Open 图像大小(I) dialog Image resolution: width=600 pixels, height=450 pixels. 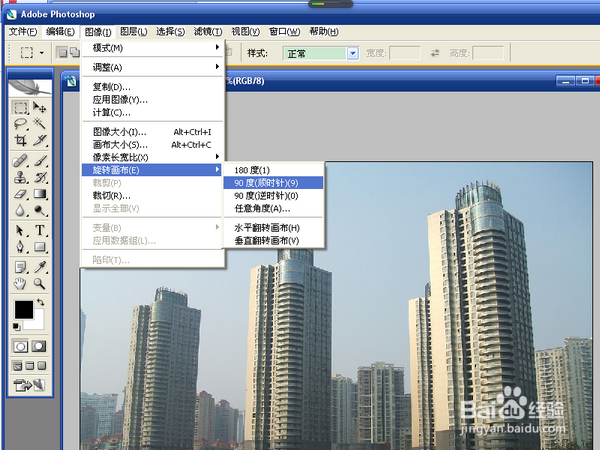coord(152,132)
